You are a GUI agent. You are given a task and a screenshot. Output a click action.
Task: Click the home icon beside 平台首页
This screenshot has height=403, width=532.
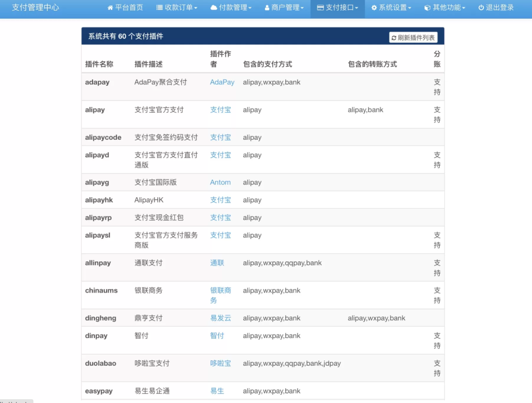click(x=110, y=7)
